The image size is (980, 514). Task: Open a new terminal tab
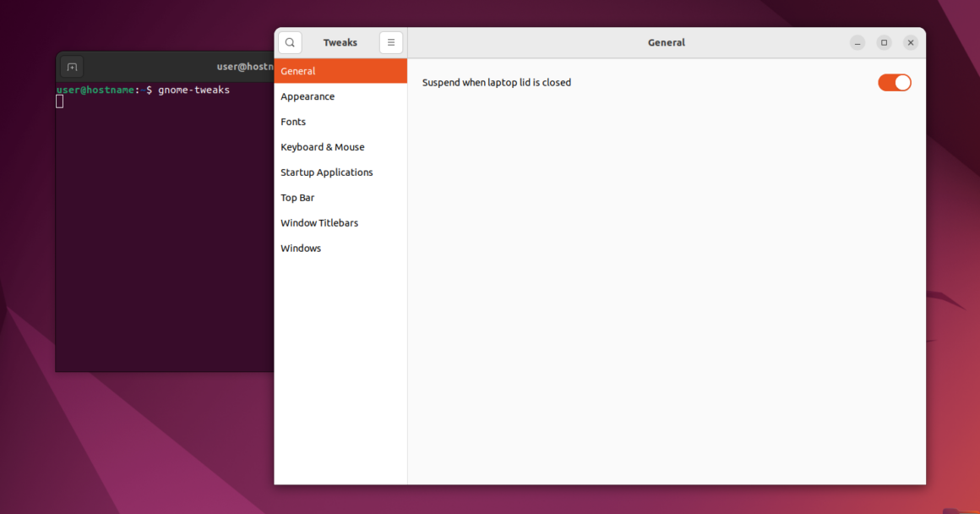point(72,66)
